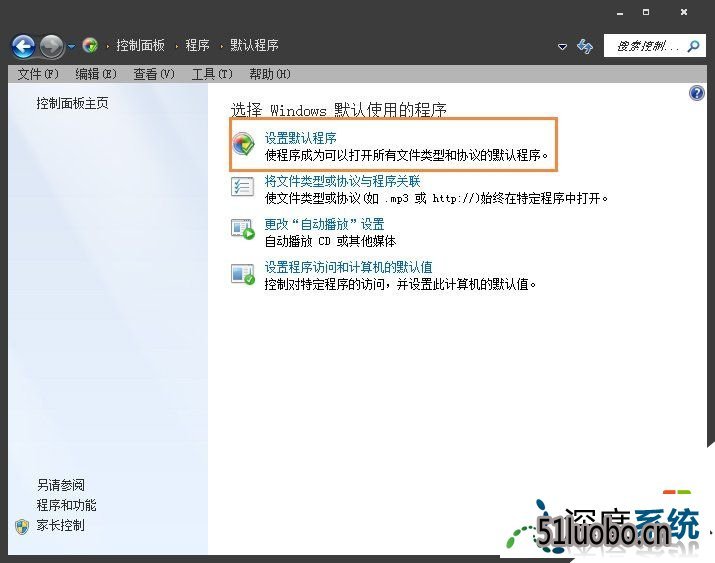Go back with the blue Back arrow
The width and height of the screenshot is (715, 563).
24,46
